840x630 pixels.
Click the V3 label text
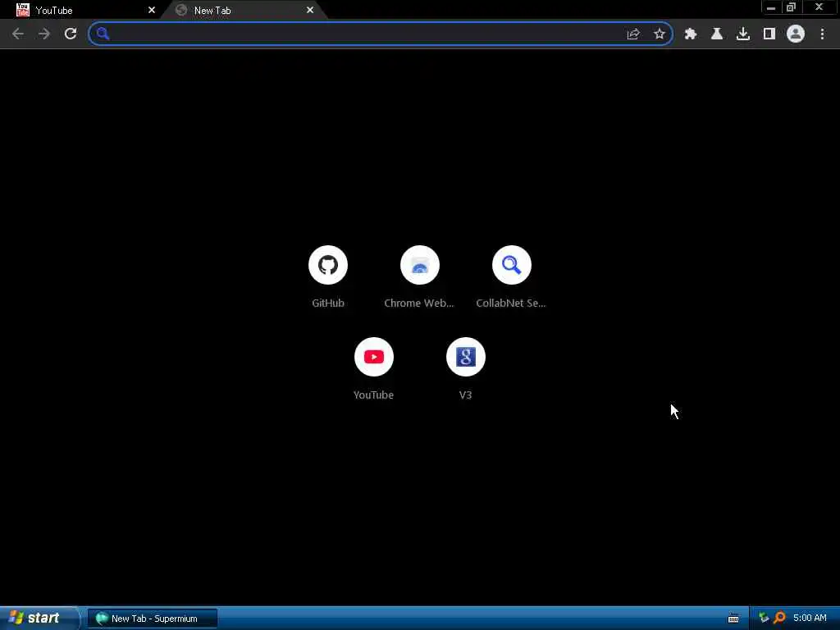point(466,395)
